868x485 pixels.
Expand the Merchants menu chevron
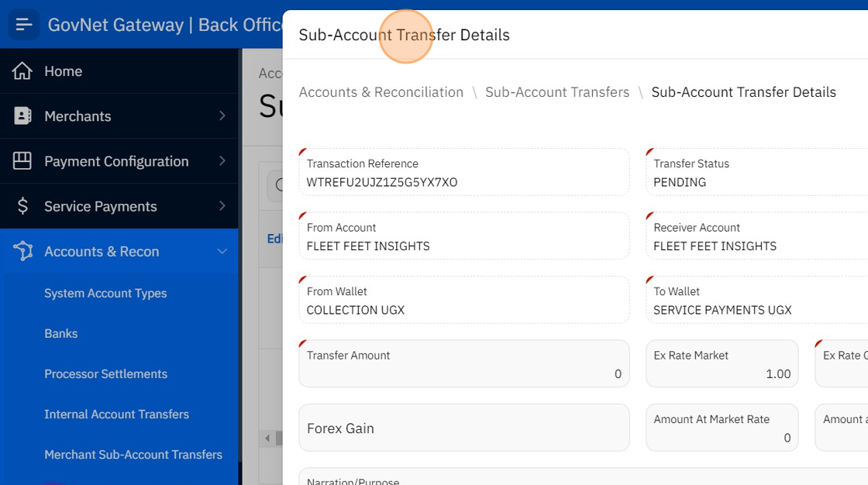[222, 116]
